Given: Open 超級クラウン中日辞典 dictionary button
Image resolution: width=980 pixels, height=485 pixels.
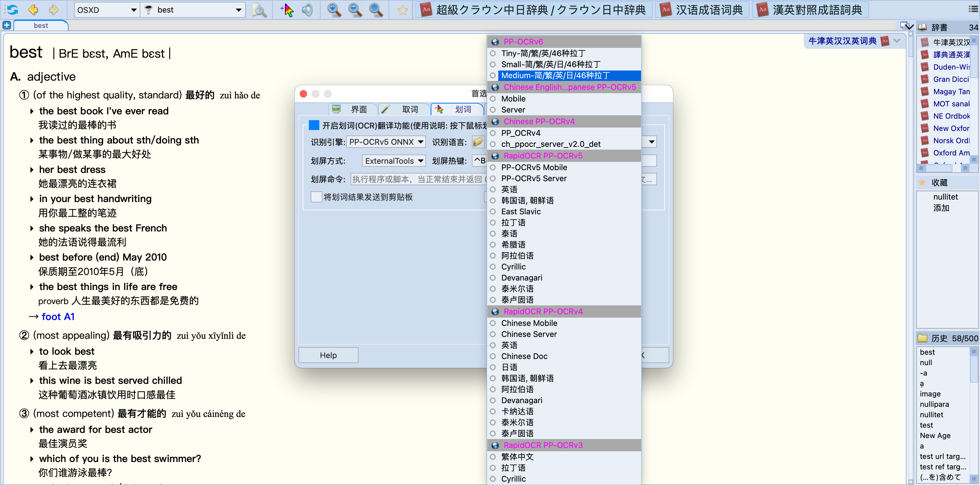Looking at the screenshot, I should 534,10.
